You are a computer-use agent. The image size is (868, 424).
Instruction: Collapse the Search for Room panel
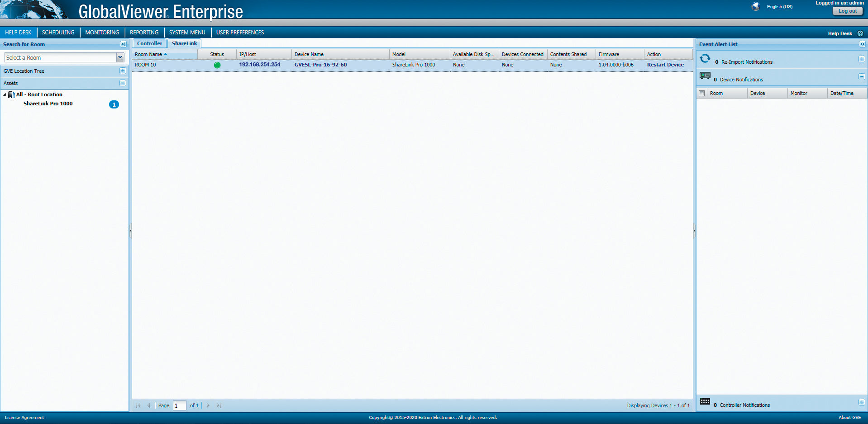[123, 44]
